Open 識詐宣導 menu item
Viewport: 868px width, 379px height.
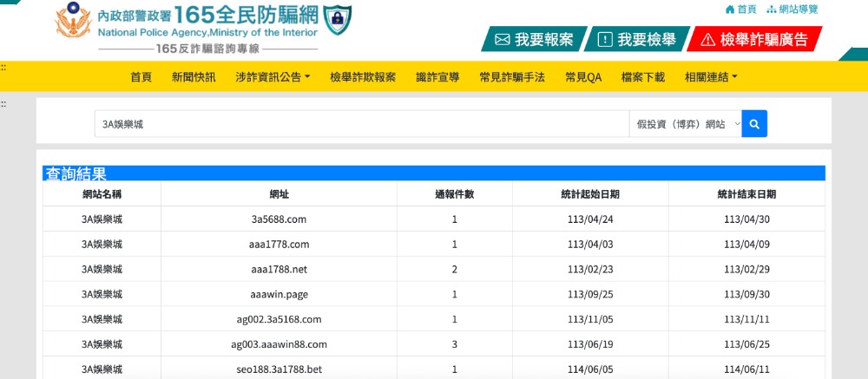[437, 77]
